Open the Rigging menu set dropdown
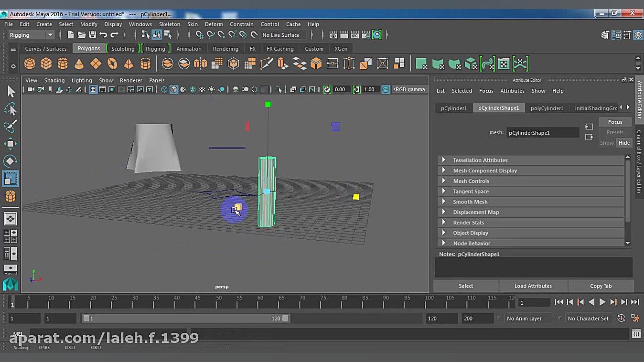The image size is (644, 362). tap(31, 34)
